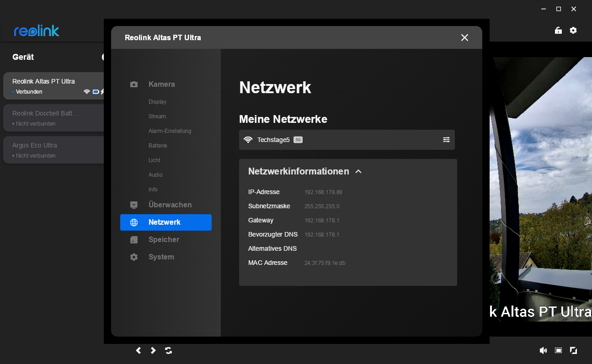Select the Display submenu item

coord(157,102)
